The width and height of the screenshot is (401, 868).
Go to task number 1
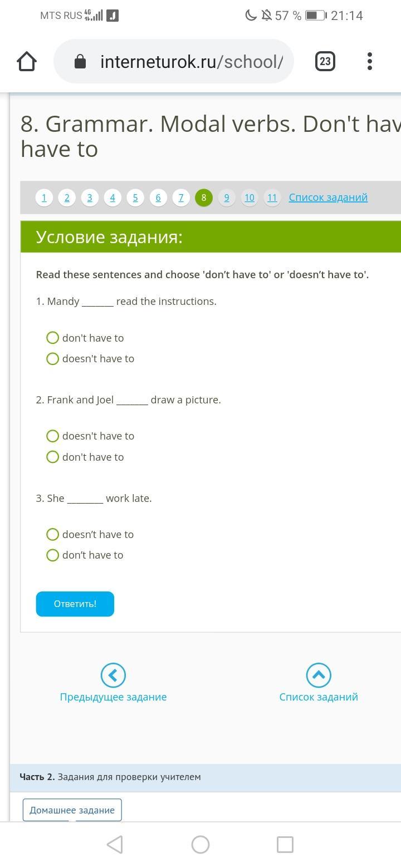click(44, 198)
